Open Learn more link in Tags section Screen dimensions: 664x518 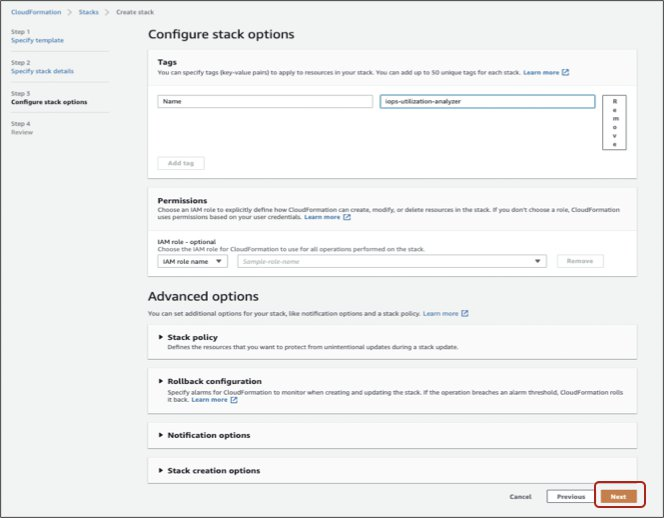541,72
